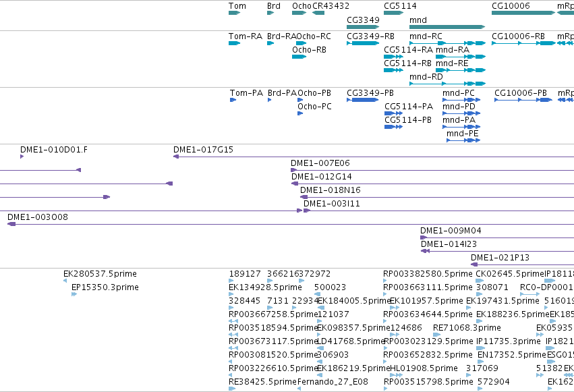Select the EK280537.5prime EST label
Viewport: 574px width, 392px height.
(100, 274)
